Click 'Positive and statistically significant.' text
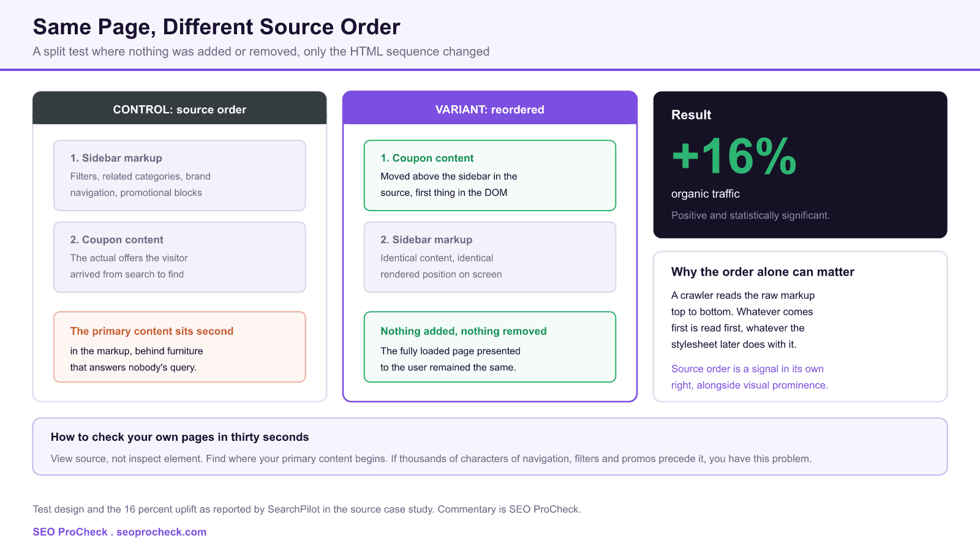 (750, 216)
